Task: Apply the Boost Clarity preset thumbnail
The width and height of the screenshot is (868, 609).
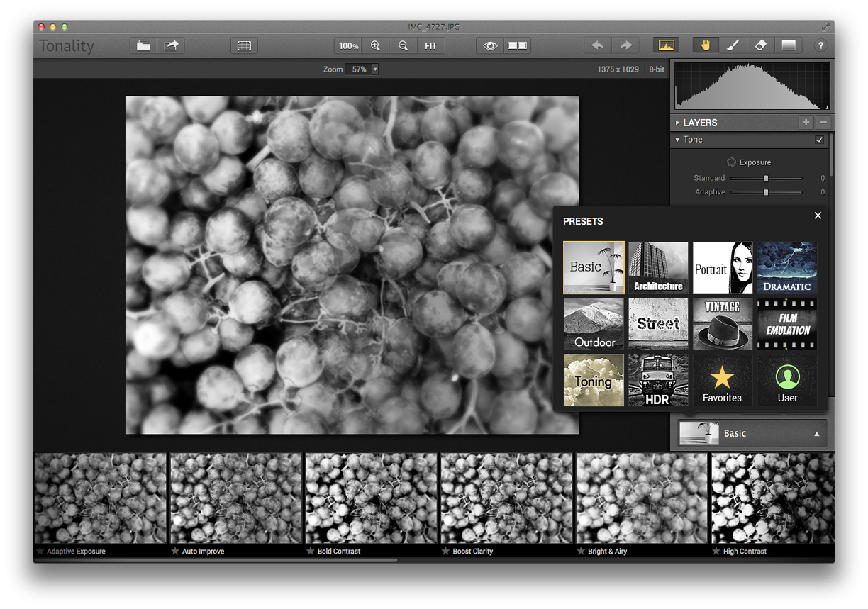Action: click(506, 498)
